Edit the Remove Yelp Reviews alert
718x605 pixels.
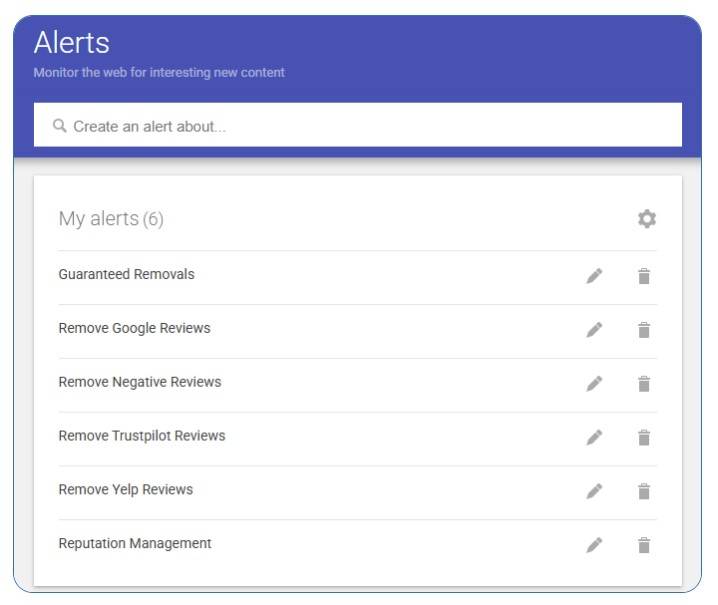pyautogui.click(x=594, y=491)
